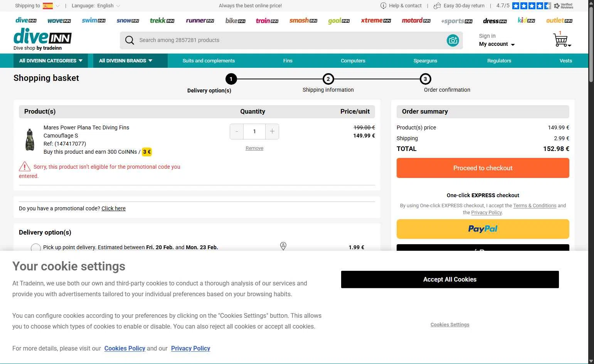Click the Spain flag shipping icon
The width and height of the screenshot is (594, 364).
pos(48,6)
